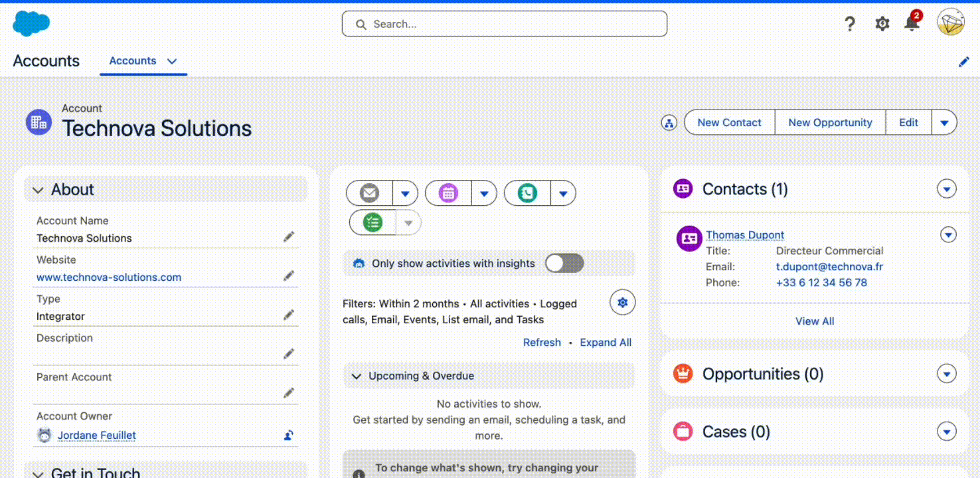Click the +33 6 12 34 56 78 phone link

click(x=821, y=283)
